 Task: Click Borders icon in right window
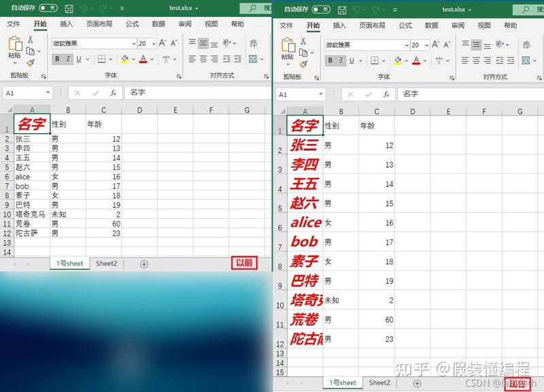375,60
